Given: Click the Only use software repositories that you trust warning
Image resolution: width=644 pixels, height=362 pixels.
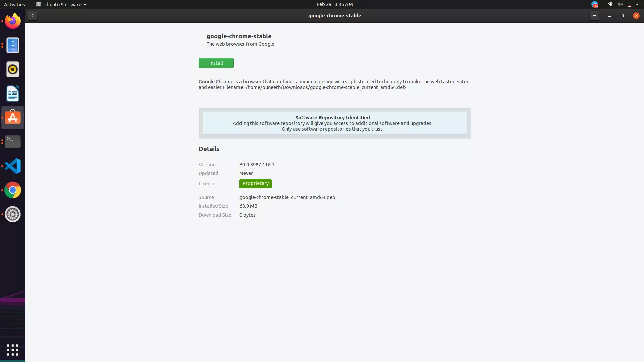Looking at the screenshot, I should point(332,129).
